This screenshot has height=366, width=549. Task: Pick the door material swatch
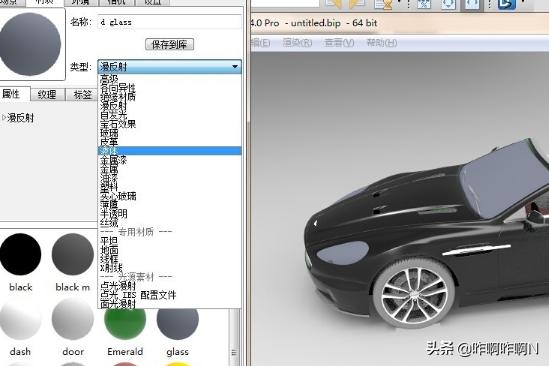(72, 319)
